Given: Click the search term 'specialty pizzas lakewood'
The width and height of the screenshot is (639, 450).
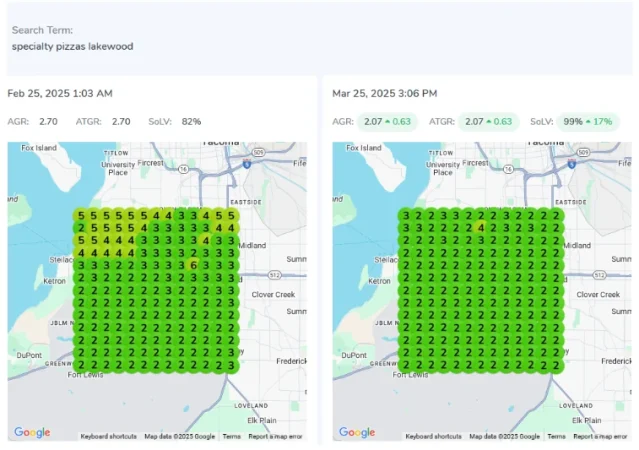Looking at the screenshot, I should click(72, 46).
